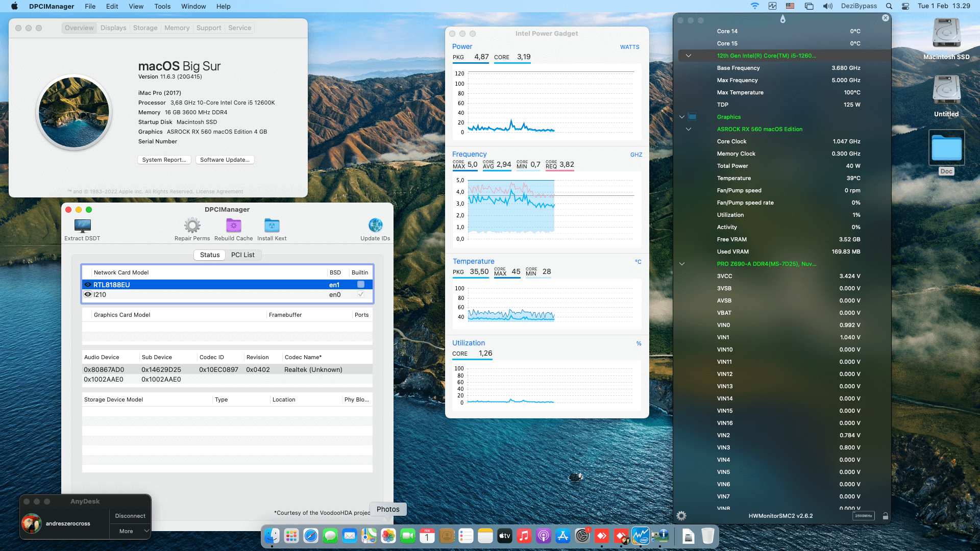Select the Displays tab in About This Mac

coord(113,28)
